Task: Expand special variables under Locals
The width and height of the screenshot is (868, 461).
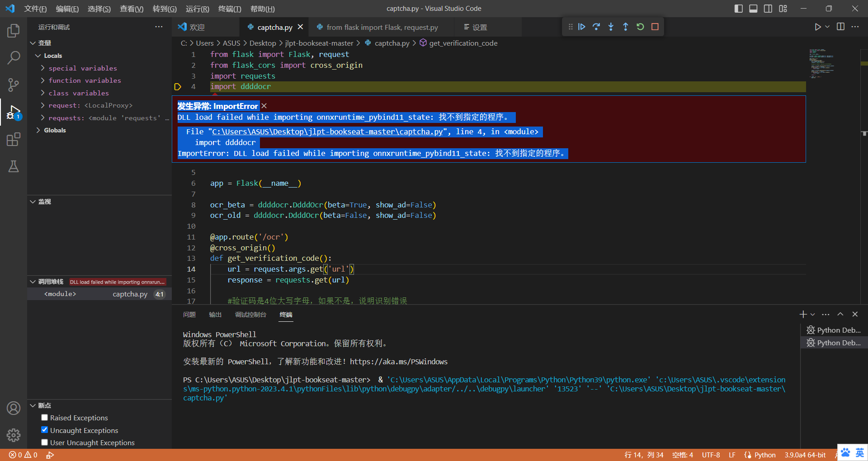Action: [42, 68]
